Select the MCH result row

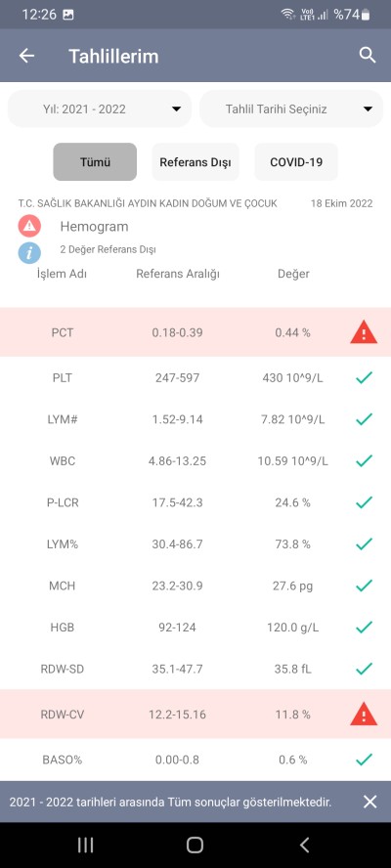195,586
